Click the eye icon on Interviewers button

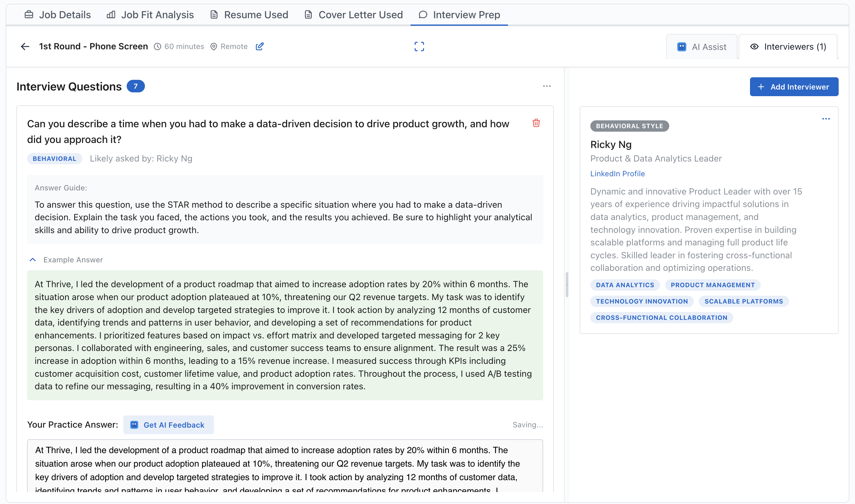754,47
